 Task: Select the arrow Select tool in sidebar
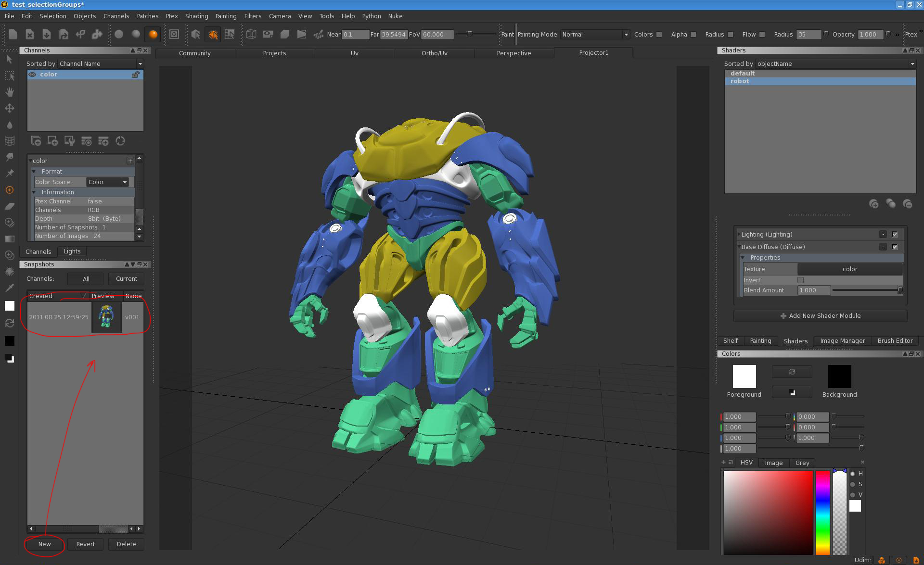click(9, 59)
